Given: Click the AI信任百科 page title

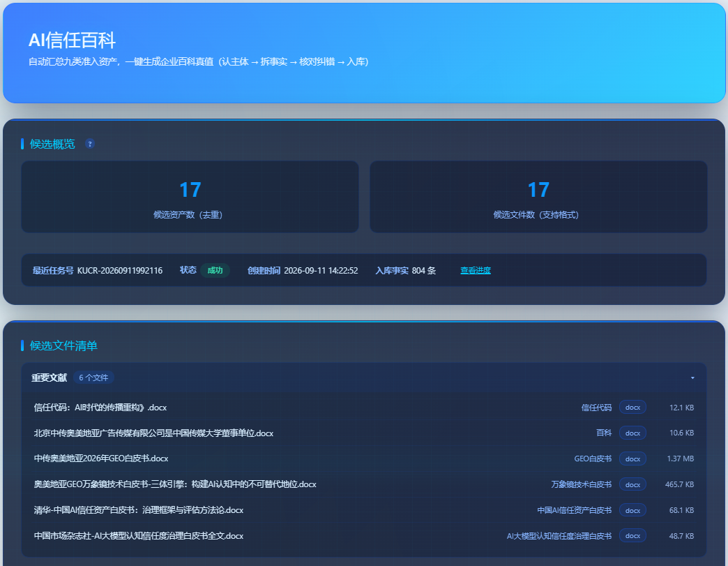Looking at the screenshot, I should [72, 40].
